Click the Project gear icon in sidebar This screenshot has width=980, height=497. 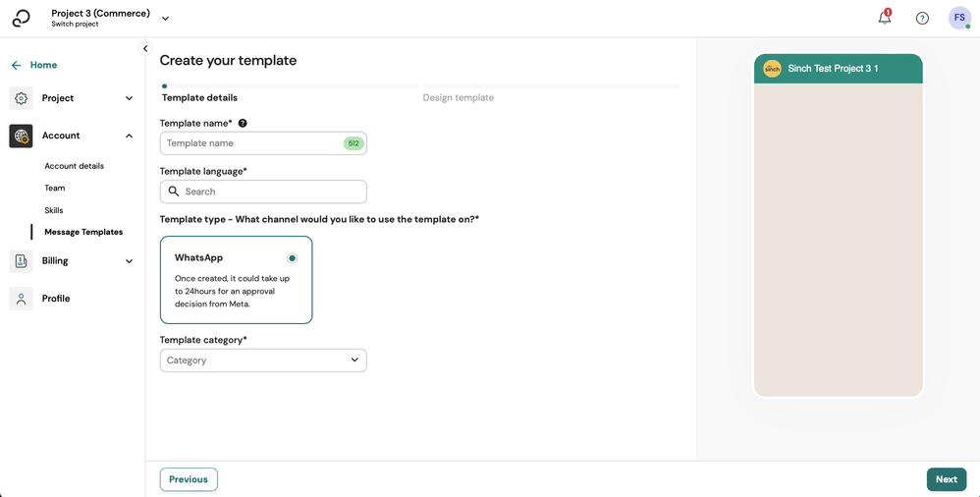pyautogui.click(x=21, y=98)
